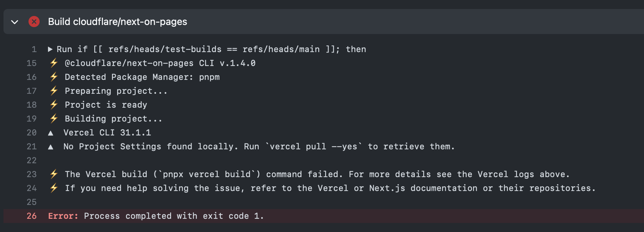Click the lightning icon next to 'Preparing project...'

(54, 91)
